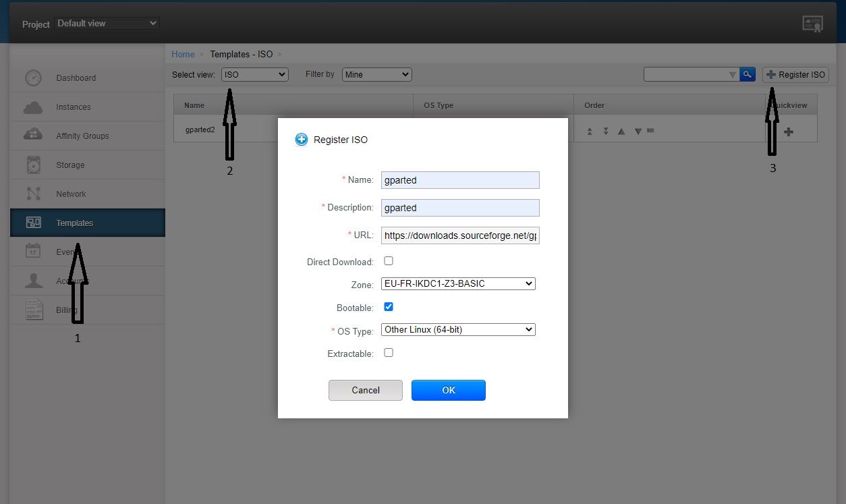Tick the Extractable checkbox
This screenshot has height=504, width=846.
pyautogui.click(x=389, y=353)
